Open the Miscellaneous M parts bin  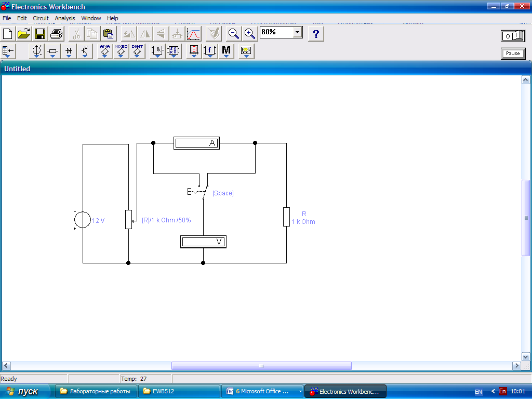pyautogui.click(x=226, y=51)
